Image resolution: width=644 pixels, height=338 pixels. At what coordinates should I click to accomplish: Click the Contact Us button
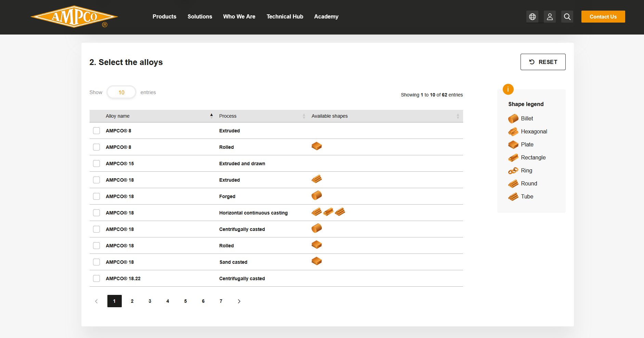(x=603, y=17)
